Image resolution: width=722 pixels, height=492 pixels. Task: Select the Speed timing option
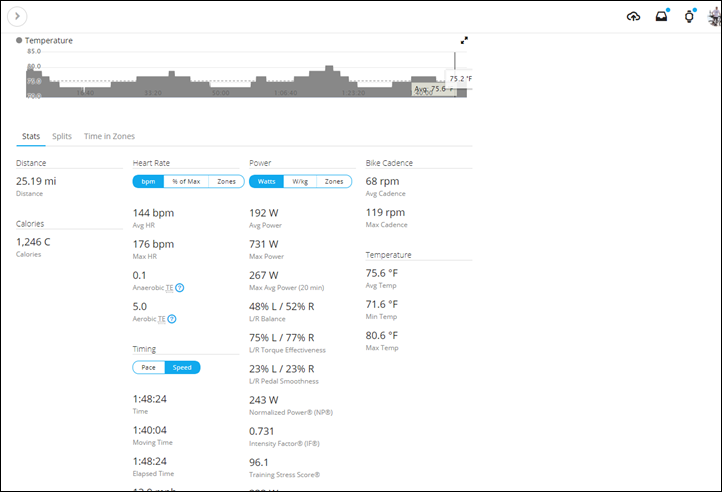183,367
